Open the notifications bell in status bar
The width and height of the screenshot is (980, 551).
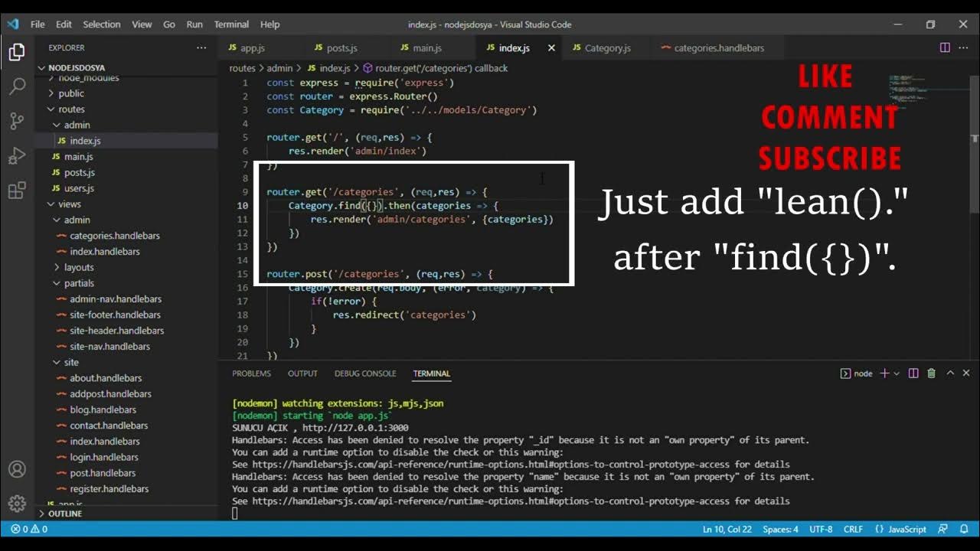[x=962, y=529]
